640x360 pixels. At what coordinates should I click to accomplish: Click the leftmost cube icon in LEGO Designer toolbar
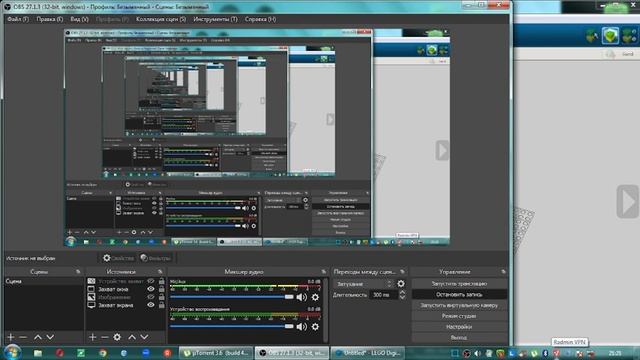coord(592,36)
